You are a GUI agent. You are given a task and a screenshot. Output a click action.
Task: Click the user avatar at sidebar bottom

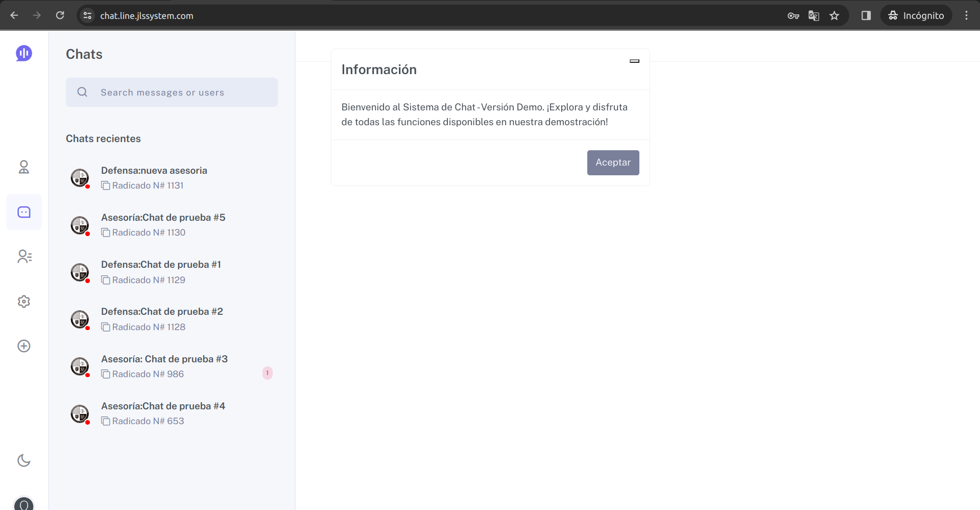(x=24, y=504)
